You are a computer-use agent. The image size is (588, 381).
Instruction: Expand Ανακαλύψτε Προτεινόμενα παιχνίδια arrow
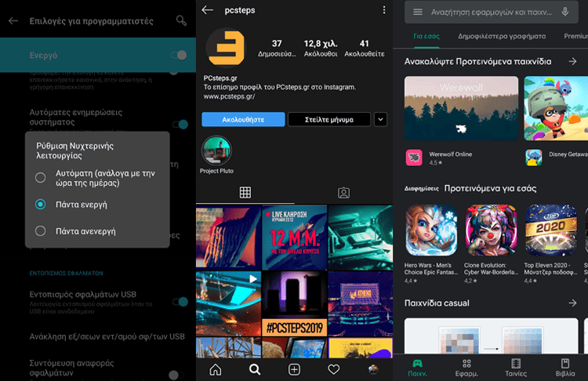572,61
